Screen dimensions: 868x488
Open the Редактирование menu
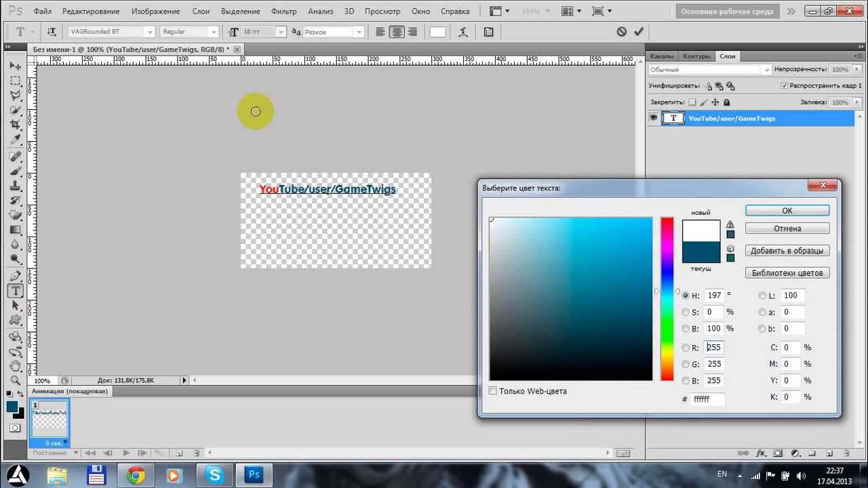[x=91, y=12]
